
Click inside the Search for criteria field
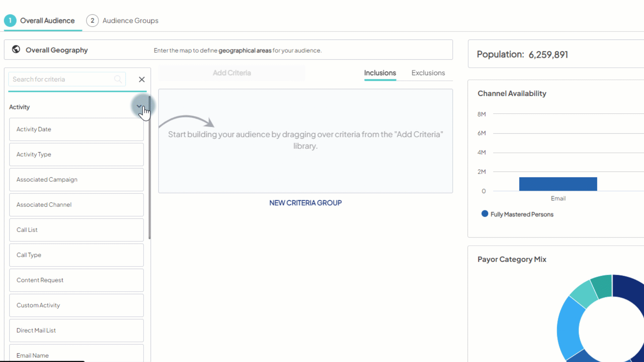click(60, 79)
